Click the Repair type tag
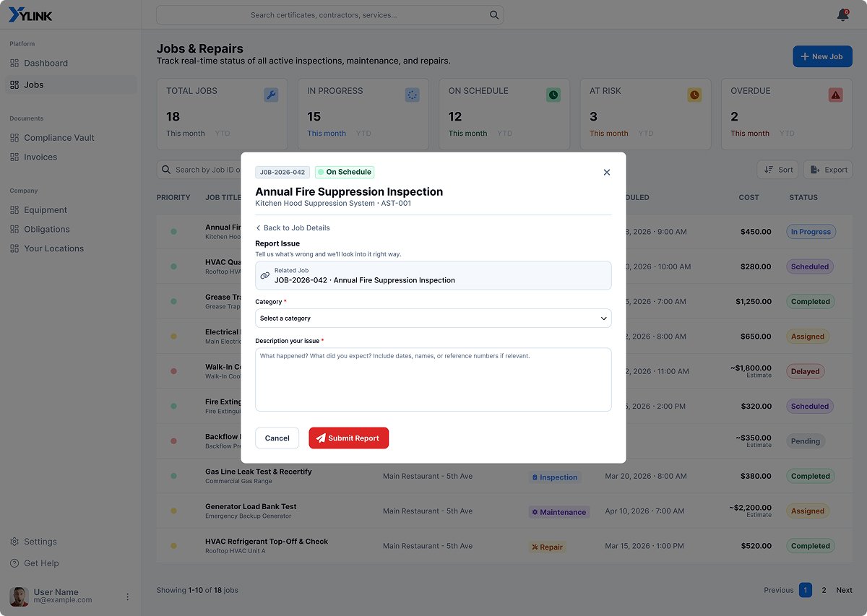This screenshot has width=867, height=616. point(547,547)
